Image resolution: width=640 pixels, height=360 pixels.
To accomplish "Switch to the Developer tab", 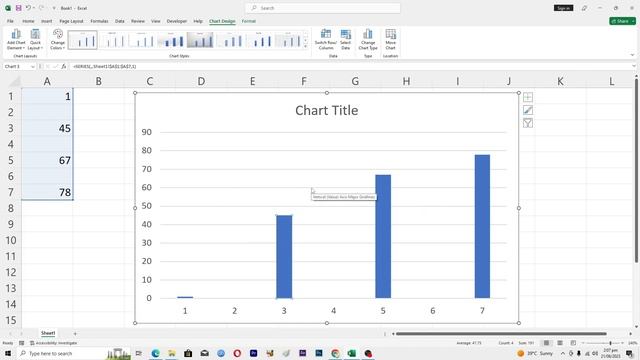I will [176, 21].
